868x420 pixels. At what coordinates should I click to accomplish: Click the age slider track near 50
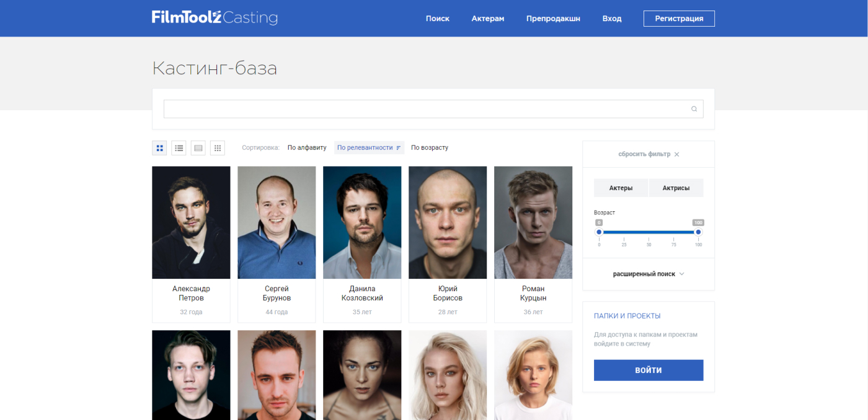(649, 232)
